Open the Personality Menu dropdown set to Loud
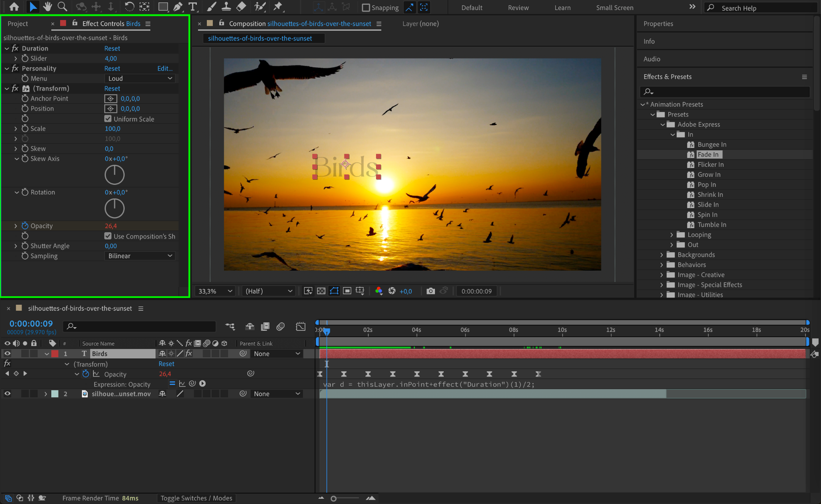 pyautogui.click(x=140, y=79)
